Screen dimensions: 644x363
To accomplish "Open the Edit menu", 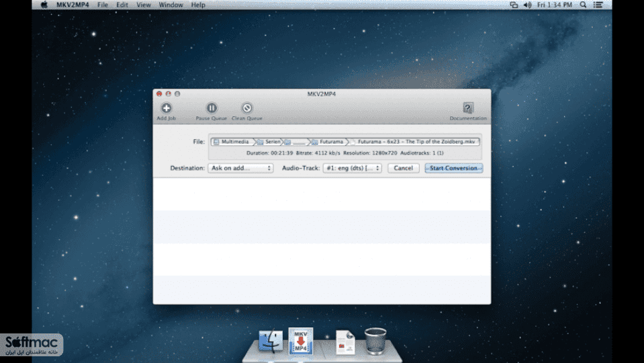I will point(122,5).
